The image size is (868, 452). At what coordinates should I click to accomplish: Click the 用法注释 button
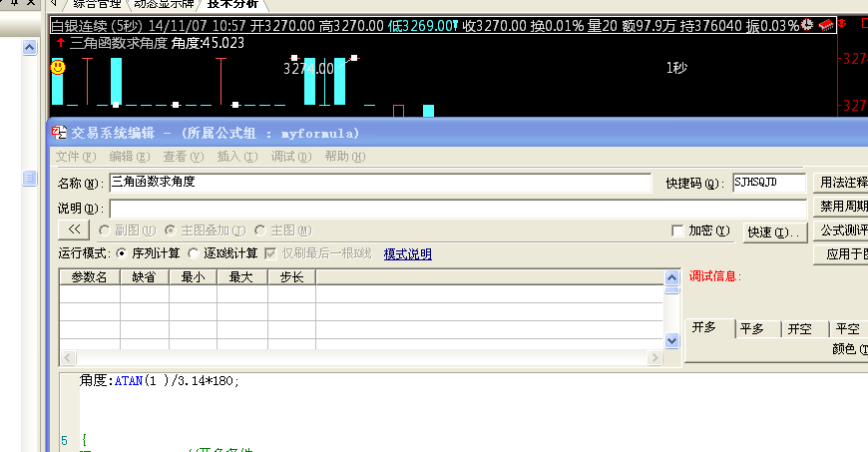pyautogui.click(x=841, y=183)
